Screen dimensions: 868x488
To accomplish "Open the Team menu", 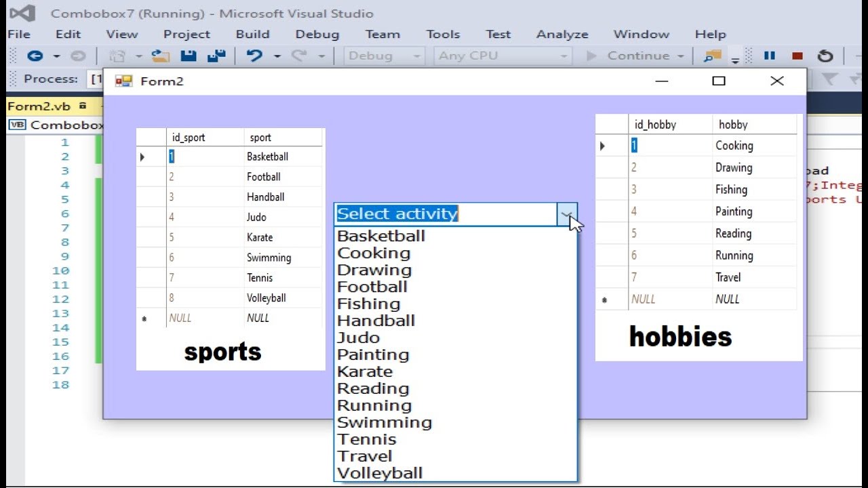I will (x=382, y=35).
